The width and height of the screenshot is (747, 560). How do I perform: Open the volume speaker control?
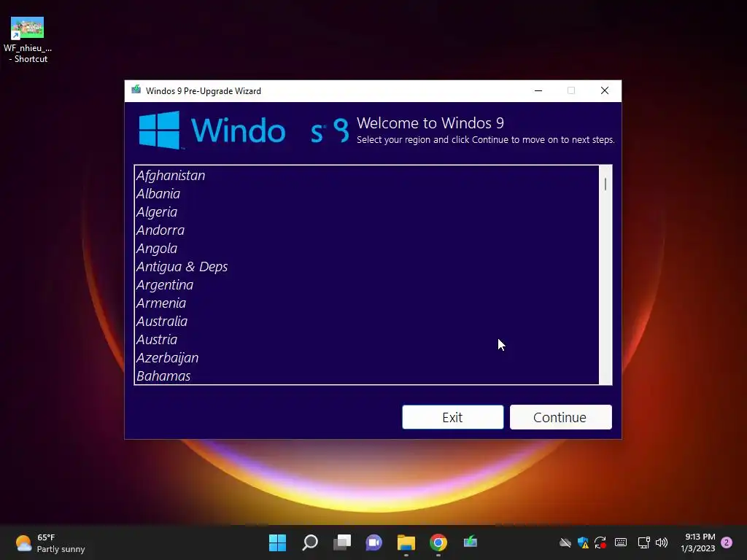pyautogui.click(x=661, y=542)
